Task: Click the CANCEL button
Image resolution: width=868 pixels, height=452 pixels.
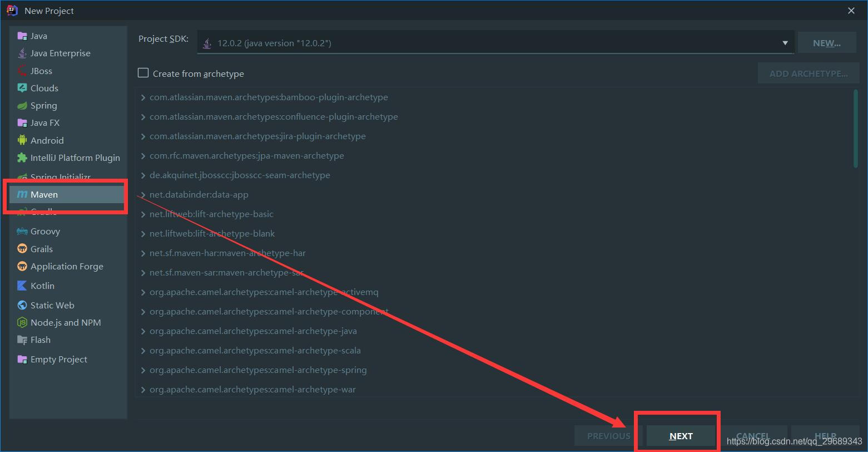Action: [x=753, y=436]
